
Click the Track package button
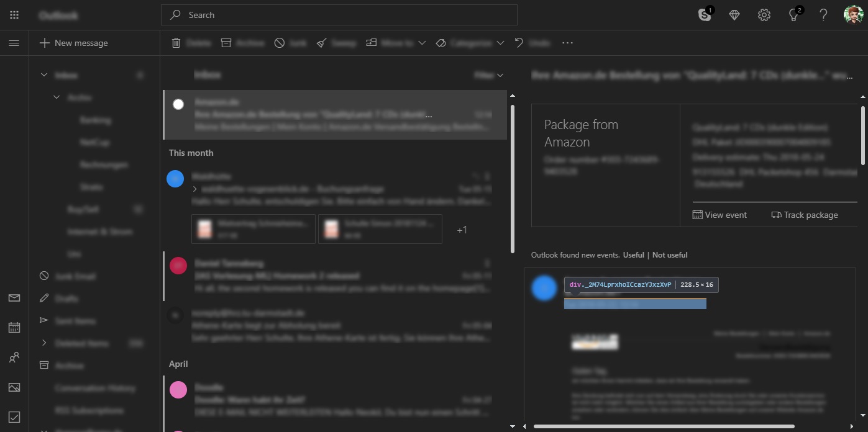pos(806,214)
